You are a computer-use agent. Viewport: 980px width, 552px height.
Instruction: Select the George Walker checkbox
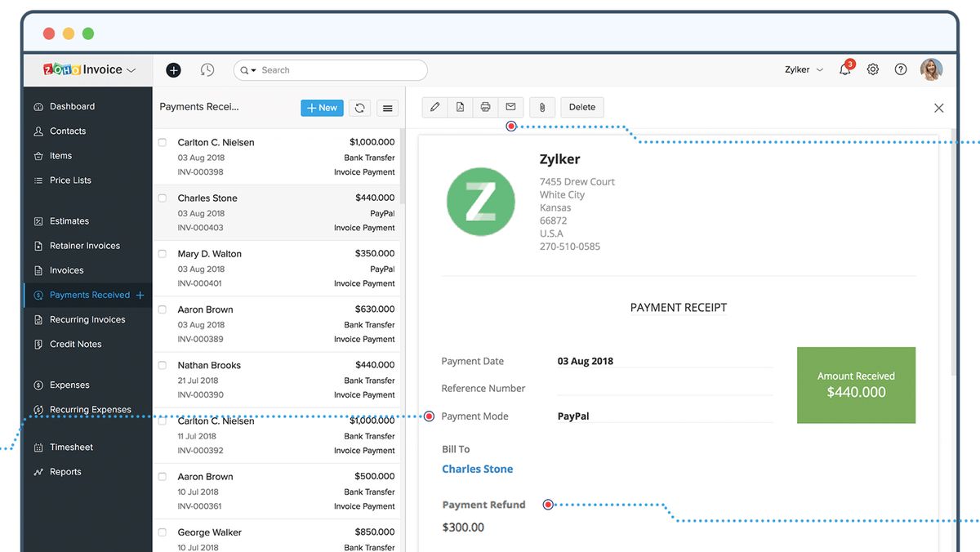163,532
